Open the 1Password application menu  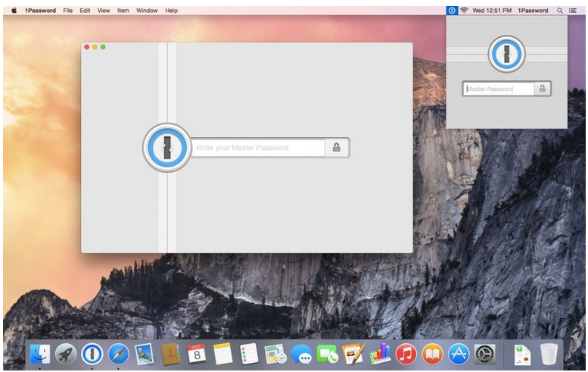40,11
